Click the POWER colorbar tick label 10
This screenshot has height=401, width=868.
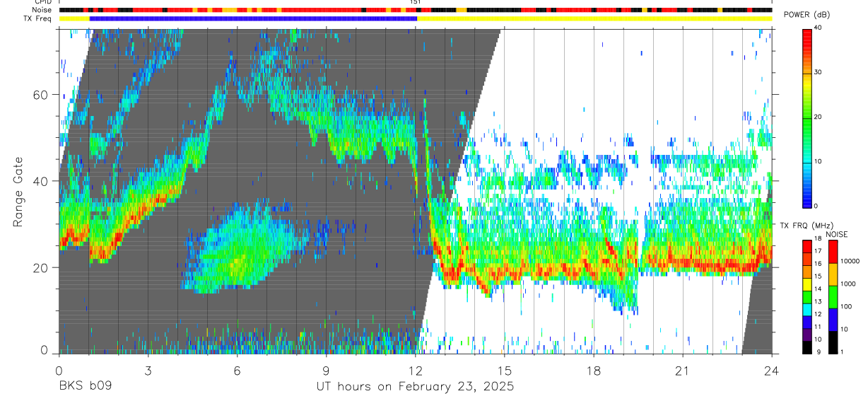click(818, 161)
